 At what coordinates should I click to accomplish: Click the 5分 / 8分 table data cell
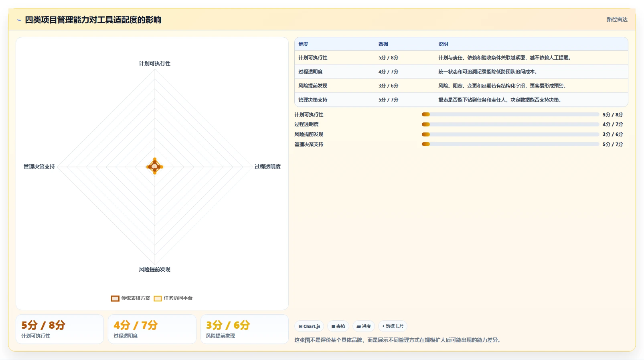[388, 58]
